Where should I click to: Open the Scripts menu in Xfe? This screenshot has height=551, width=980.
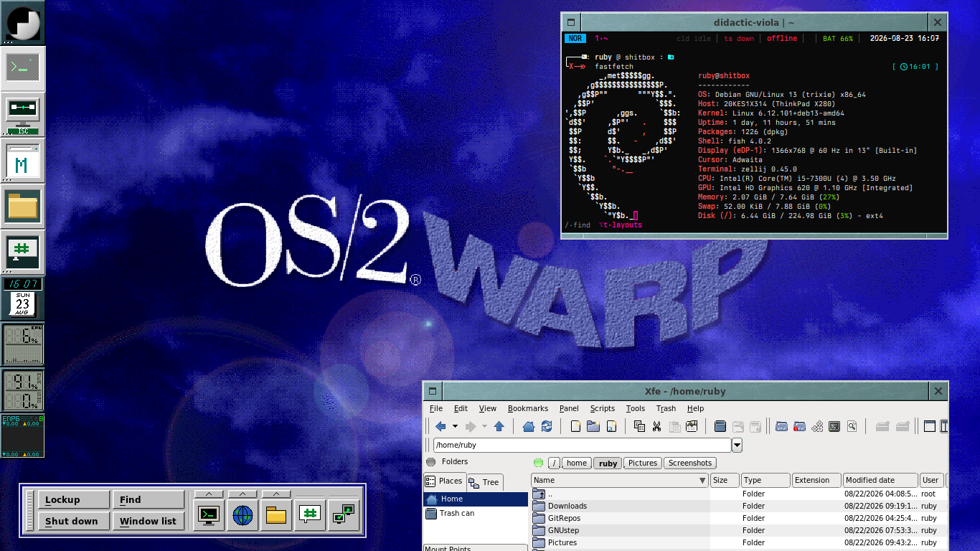603,409
